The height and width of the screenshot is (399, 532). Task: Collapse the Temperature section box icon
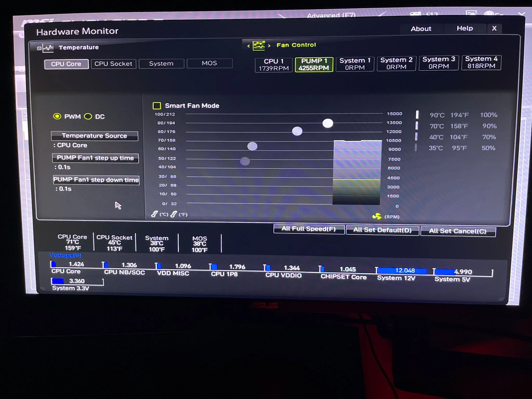(x=39, y=48)
